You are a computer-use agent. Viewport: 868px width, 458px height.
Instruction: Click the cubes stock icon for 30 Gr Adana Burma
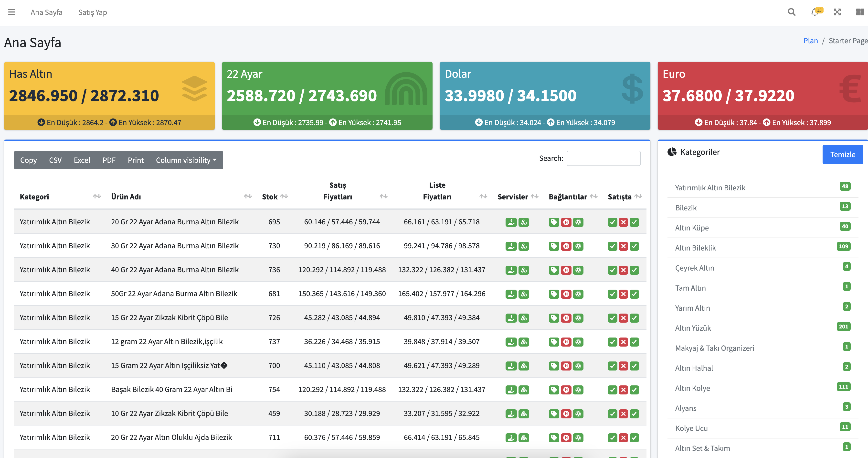(x=523, y=246)
